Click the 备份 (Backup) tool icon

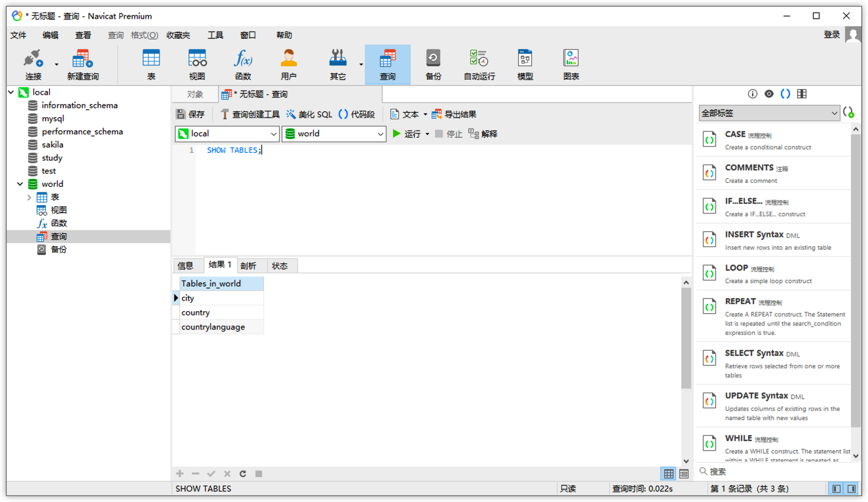[433, 63]
